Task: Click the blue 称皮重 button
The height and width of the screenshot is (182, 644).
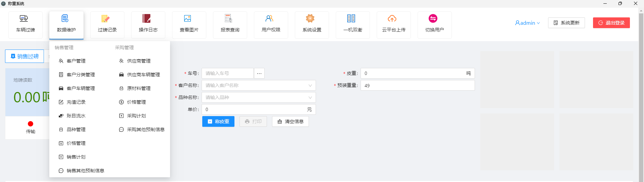Action: 218,121
